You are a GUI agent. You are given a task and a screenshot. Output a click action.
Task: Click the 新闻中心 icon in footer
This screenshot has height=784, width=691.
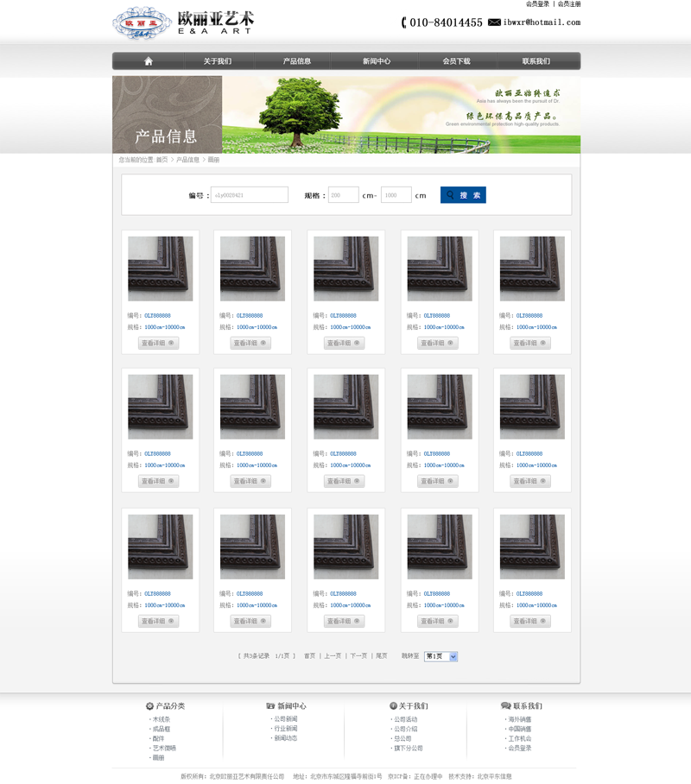coord(270,706)
